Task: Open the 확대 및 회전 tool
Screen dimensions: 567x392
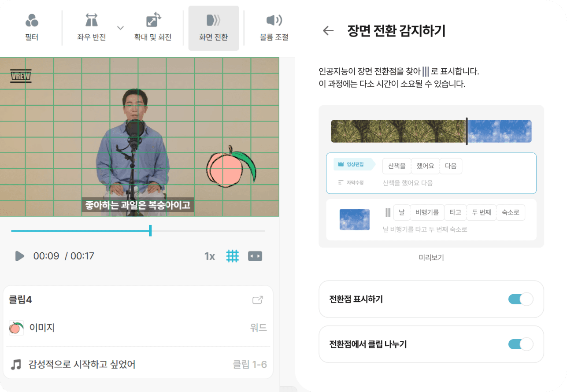Action: click(x=152, y=27)
